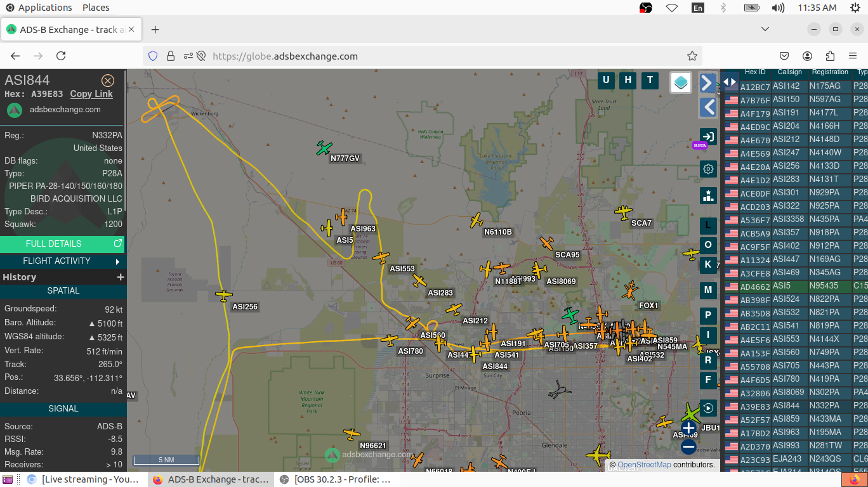Screen dimensions: 868x487
Task: Toggle the L map option button
Action: click(x=708, y=225)
